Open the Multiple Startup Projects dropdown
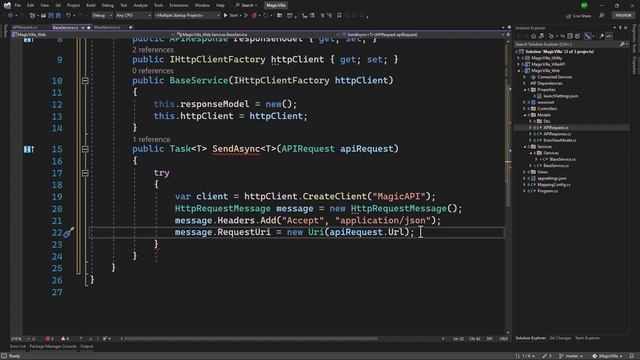Viewport: 640px width, 360px height. [187, 16]
